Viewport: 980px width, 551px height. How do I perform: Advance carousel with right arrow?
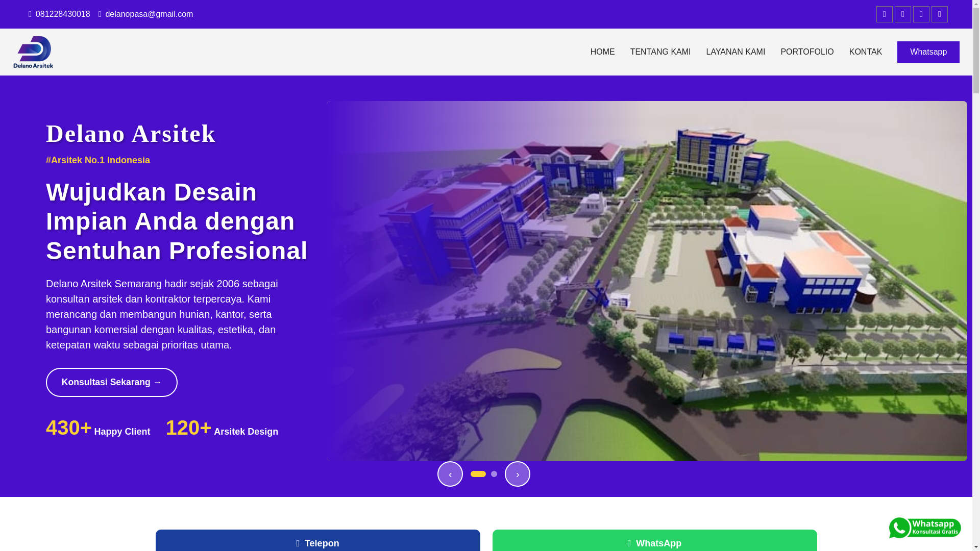click(517, 474)
